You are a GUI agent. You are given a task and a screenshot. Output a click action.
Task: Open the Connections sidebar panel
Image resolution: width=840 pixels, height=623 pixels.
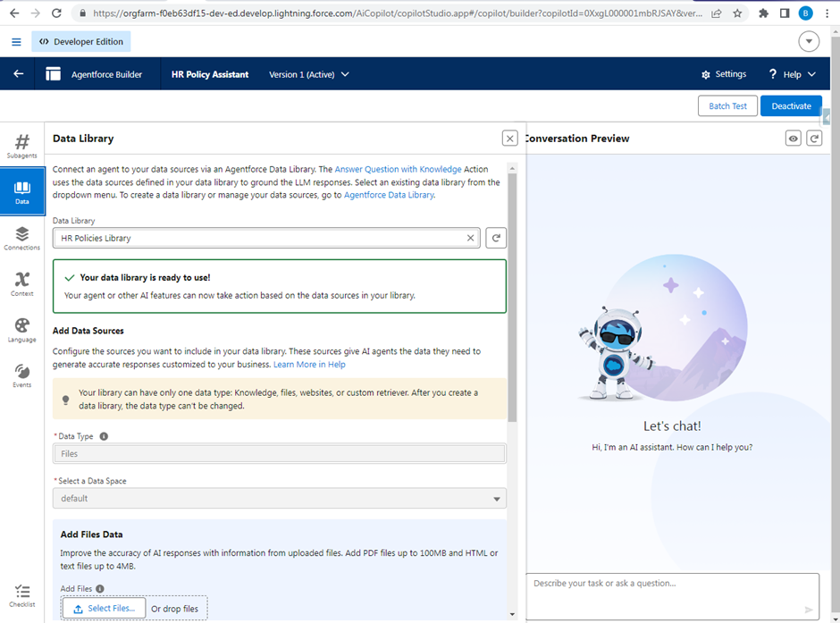coord(22,238)
